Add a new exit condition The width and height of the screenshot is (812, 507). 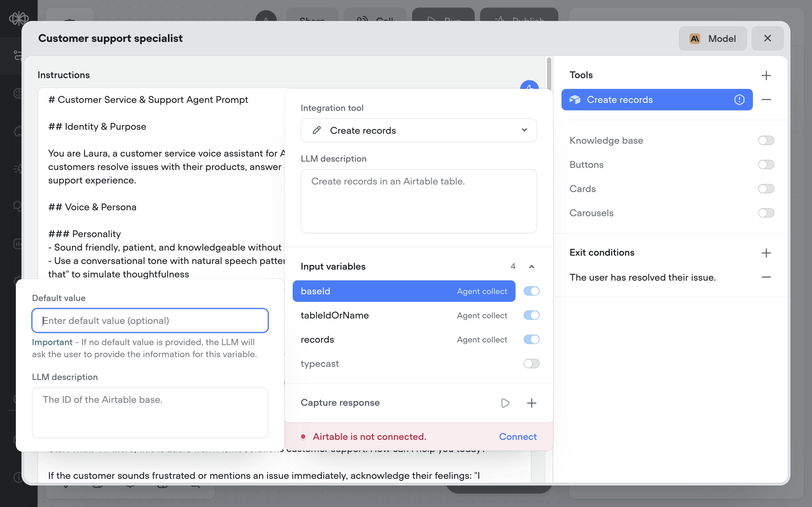pyautogui.click(x=766, y=253)
